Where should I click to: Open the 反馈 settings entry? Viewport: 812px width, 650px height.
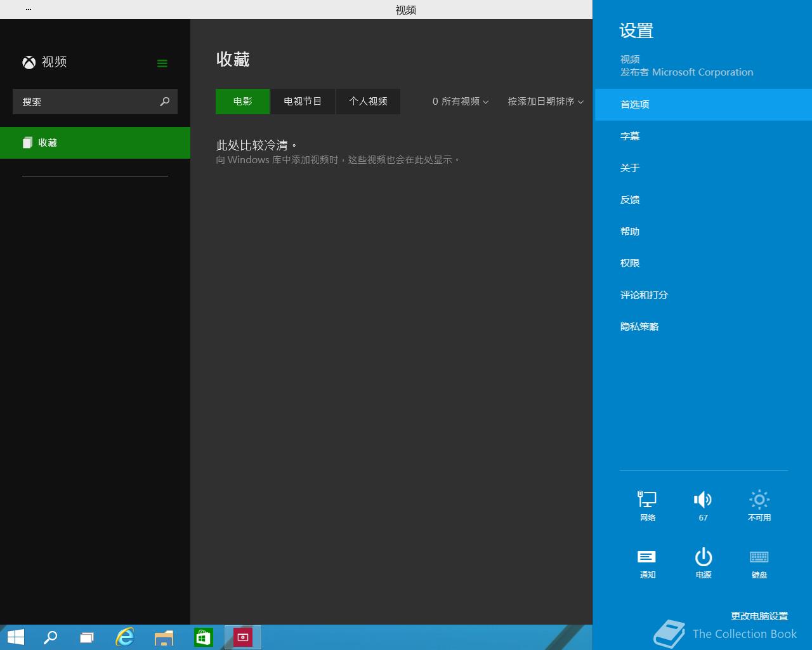[704, 200]
